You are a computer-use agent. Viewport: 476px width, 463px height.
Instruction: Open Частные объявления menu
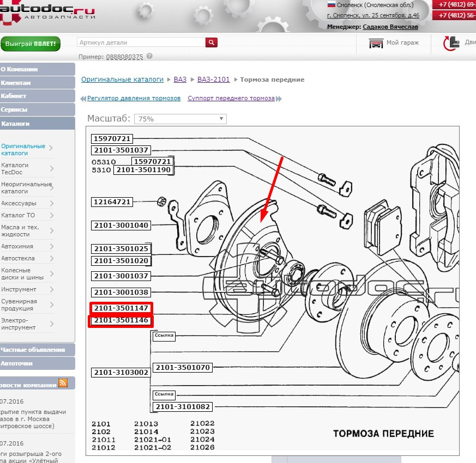(x=37, y=350)
